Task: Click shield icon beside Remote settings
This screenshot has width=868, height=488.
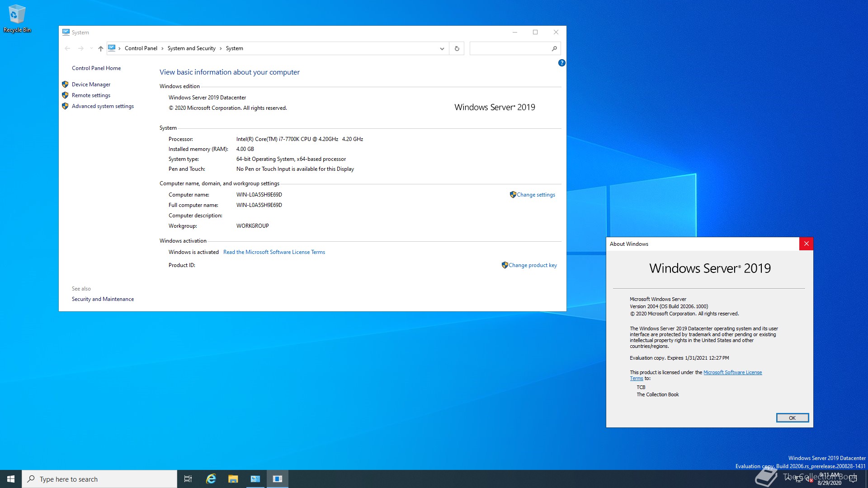Action: click(x=65, y=95)
